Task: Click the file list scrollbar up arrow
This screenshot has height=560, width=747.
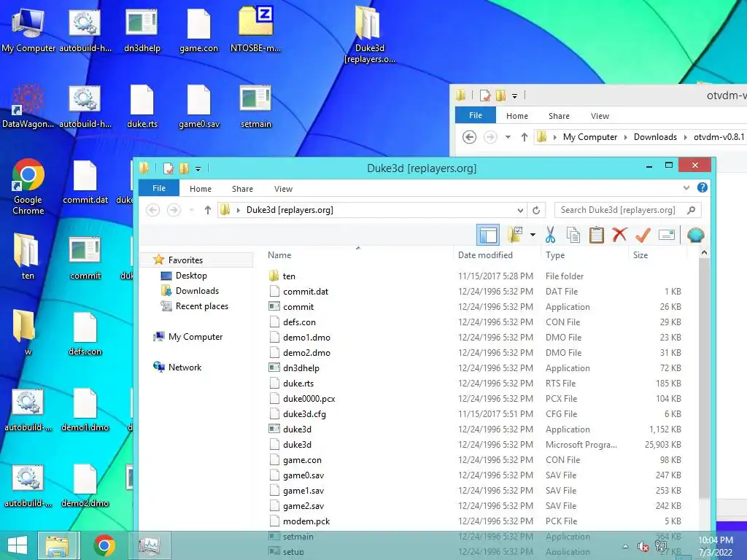Action: pos(704,252)
